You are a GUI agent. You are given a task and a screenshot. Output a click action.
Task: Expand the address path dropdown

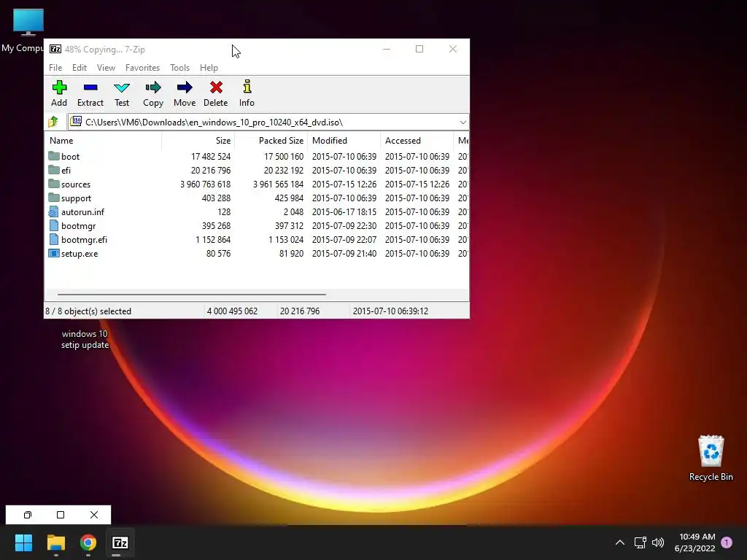[x=462, y=122]
